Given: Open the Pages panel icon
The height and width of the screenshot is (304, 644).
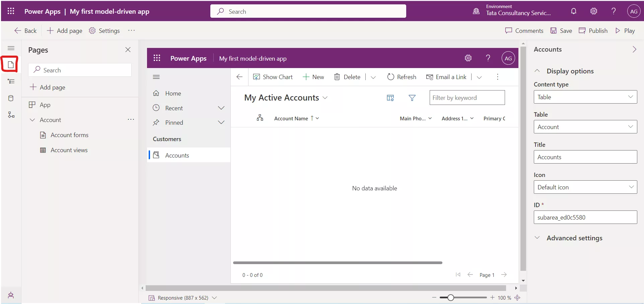Looking at the screenshot, I should coord(11,64).
